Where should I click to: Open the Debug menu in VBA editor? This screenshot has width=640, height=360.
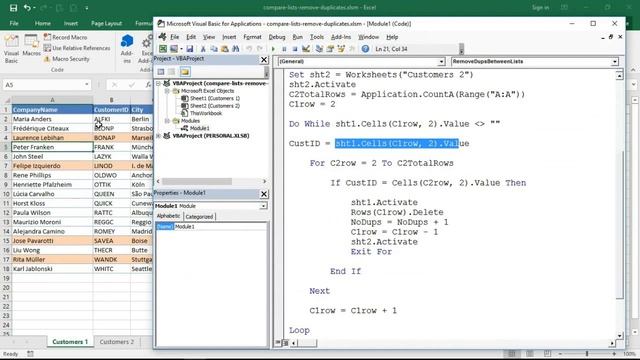pyautogui.click(x=277, y=37)
